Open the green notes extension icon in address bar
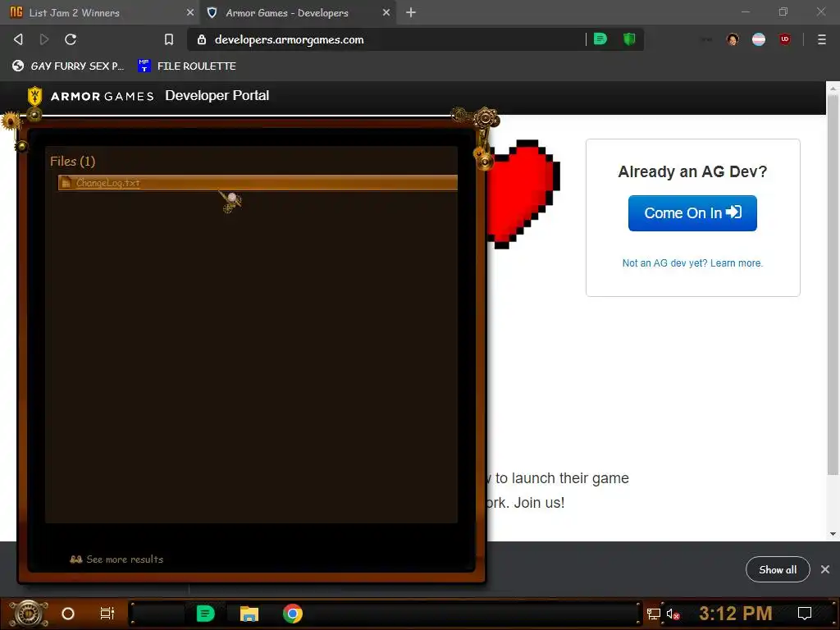This screenshot has height=630, width=840. pyautogui.click(x=600, y=39)
